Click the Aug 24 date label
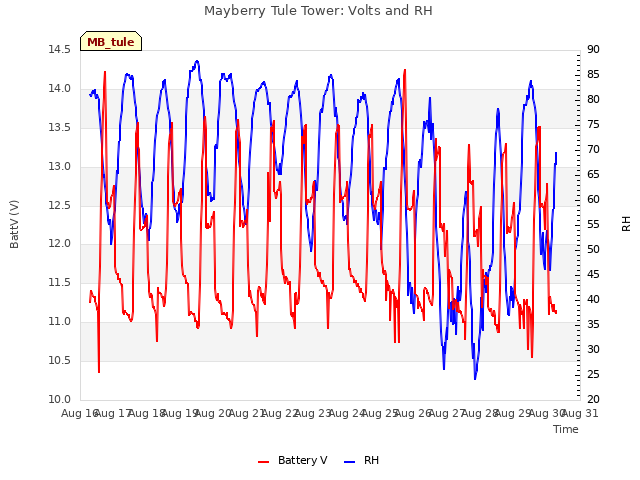640x480 pixels. [346, 413]
